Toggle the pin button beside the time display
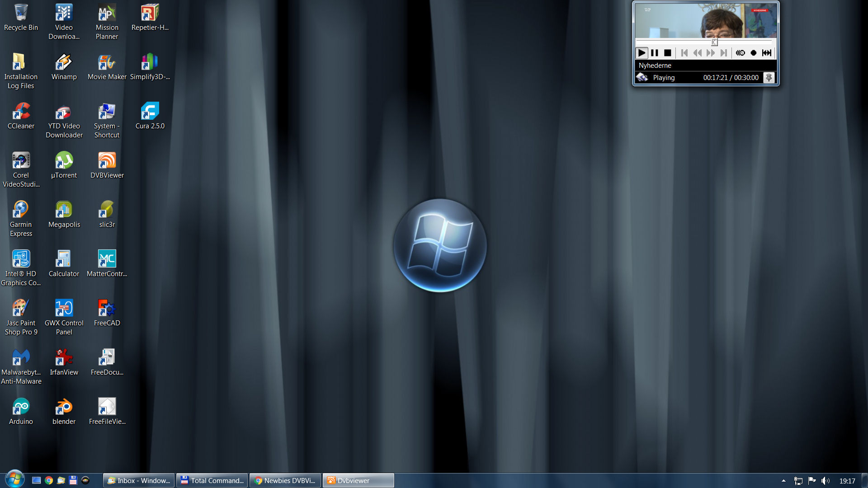868x488 pixels. click(769, 78)
